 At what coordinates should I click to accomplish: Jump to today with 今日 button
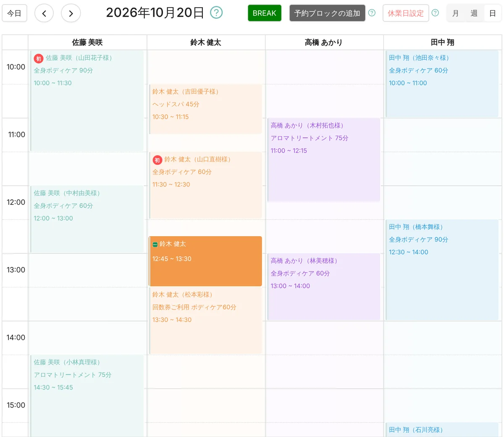pos(14,13)
